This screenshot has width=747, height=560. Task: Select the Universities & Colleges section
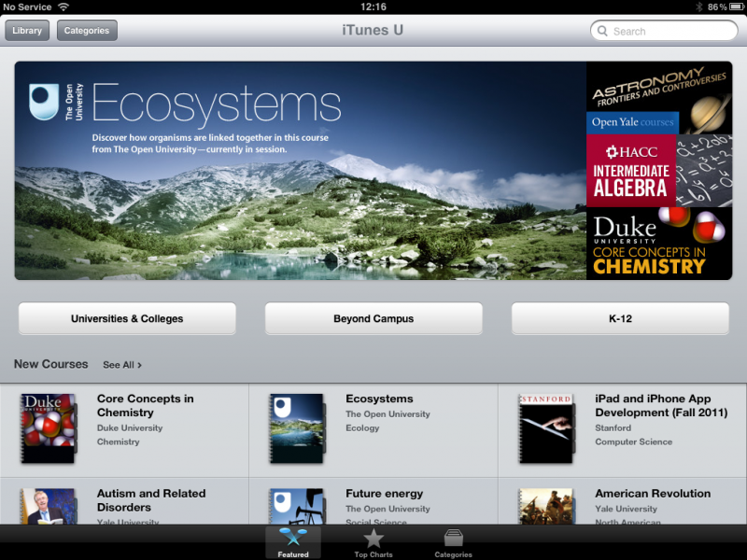click(x=127, y=318)
